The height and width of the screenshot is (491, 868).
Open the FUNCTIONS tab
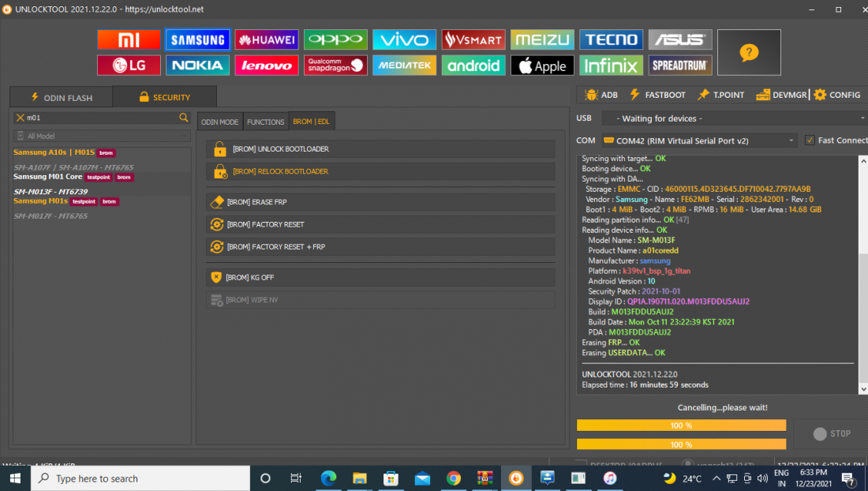click(x=266, y=122)
